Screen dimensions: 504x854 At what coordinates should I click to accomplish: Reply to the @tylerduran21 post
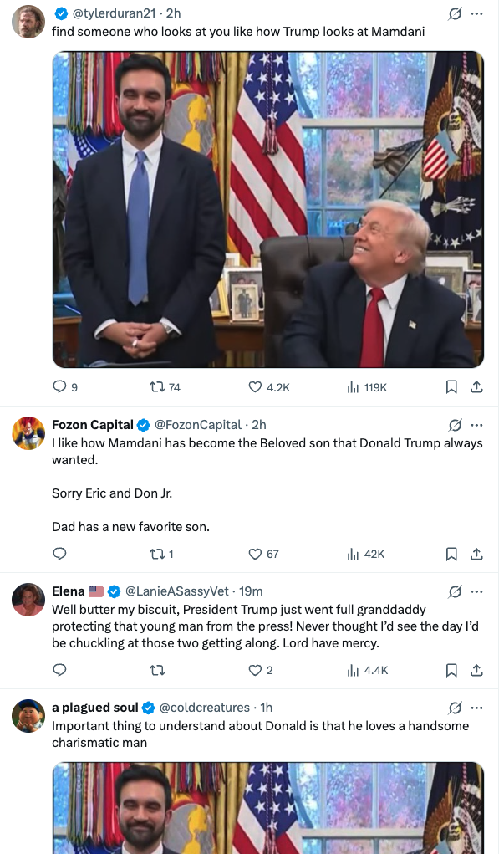tap(59, 387)
